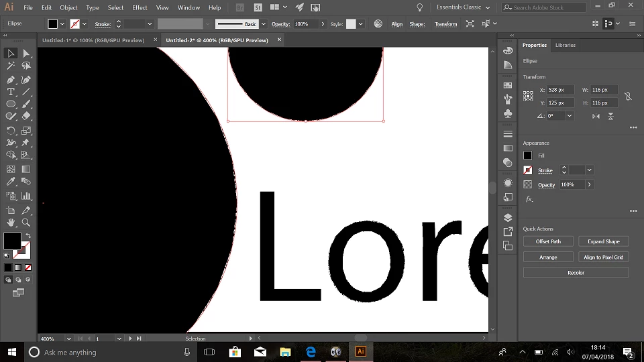Flip the ellipse horizontally
Screen dimensions: 644x362
tap(596, 116)
